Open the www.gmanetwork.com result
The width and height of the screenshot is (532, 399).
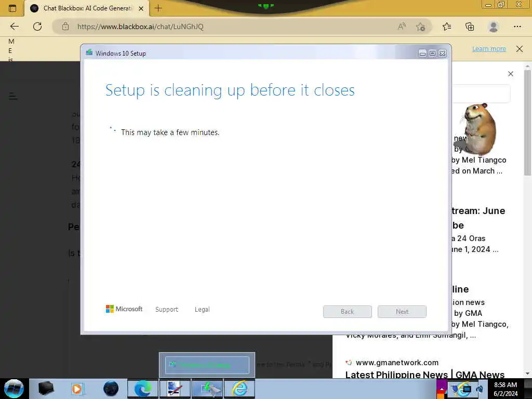point(397,363)
